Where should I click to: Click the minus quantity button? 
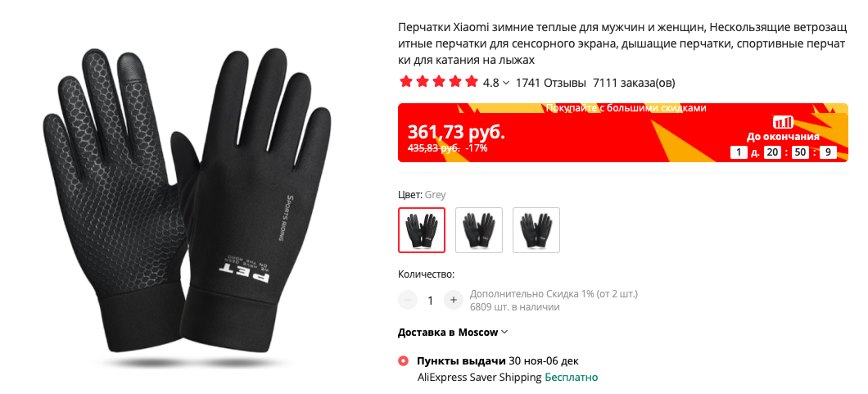point(408,300)
